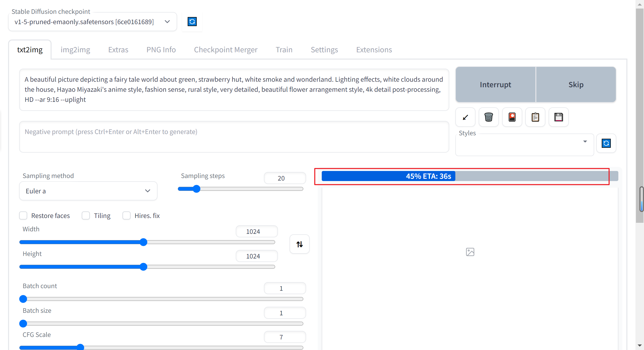Click the Sampling steps value field
The width and height of the screenshot is (644, 350).
pos(285,178)
